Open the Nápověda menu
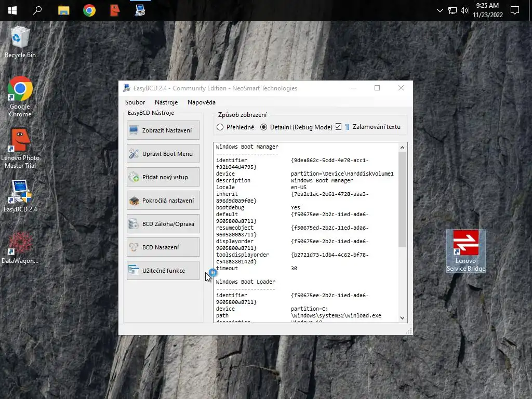This screenshot has height=399, width=532. point(202,102)
